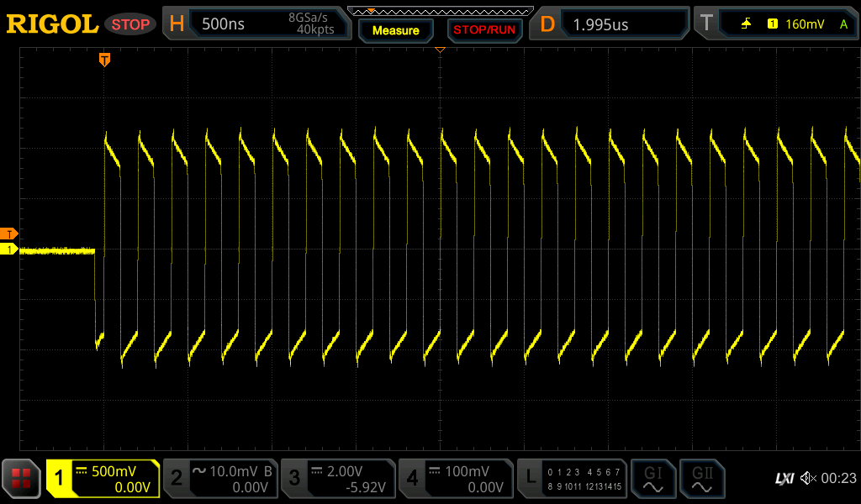The width and height of the screenshot is (861, 504).
Task: Select channel 3 2.00V scale
Action: pos(345,471)
